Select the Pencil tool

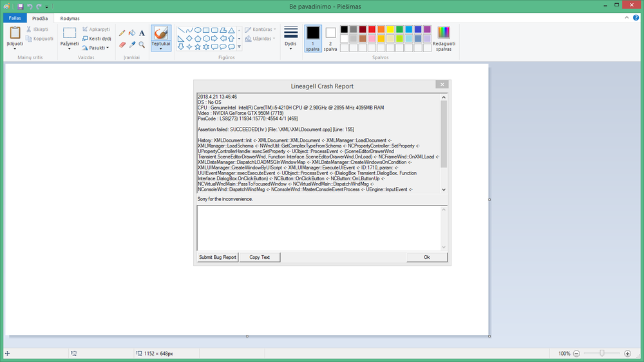[x=122, y=33]
